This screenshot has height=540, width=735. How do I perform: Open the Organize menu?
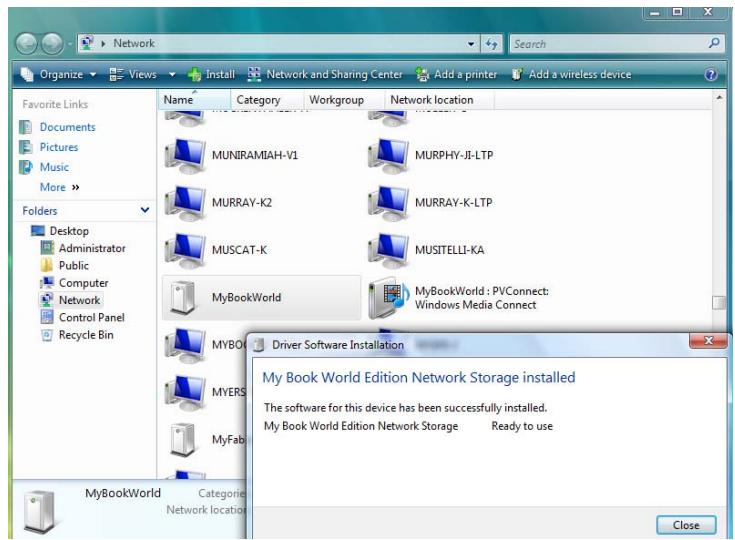pyautogui.click(x=59, y=75)
